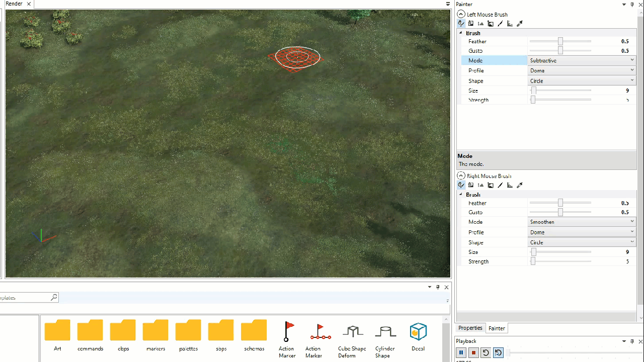Select the flag Action Marker asset
This screenshot has height=362, width=644.
[287, 340]
